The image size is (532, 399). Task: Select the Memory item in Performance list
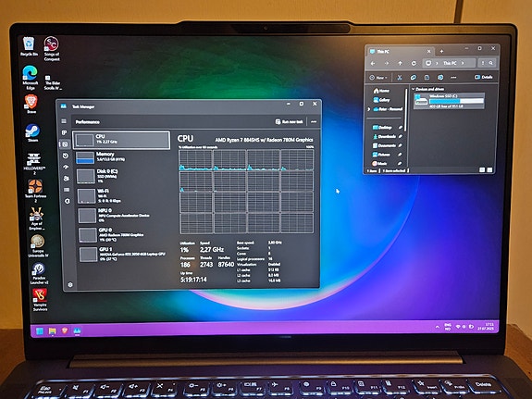tap(121, 156)
